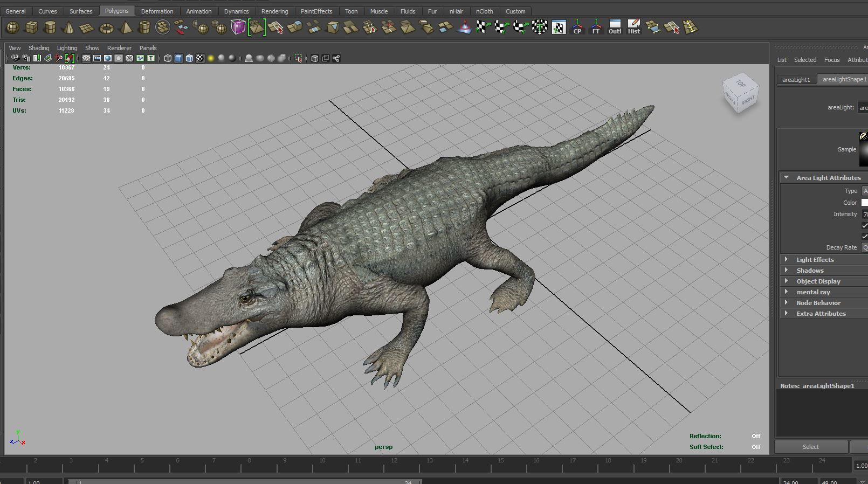Create a polygon sphere from the shelf
Screen dimensions: 868x484
coord(12,27)
